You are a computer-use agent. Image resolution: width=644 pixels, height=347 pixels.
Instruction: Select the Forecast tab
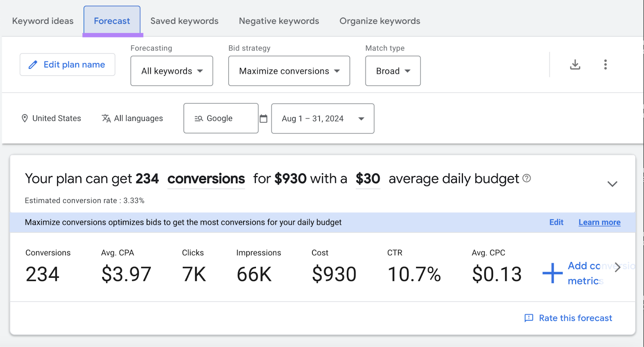tap(112, 21)
